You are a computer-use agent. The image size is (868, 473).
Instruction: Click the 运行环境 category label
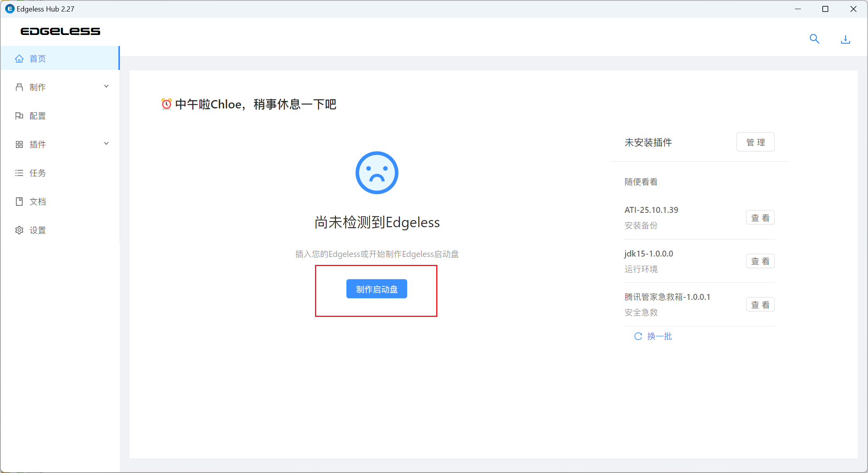coord(641,269)
